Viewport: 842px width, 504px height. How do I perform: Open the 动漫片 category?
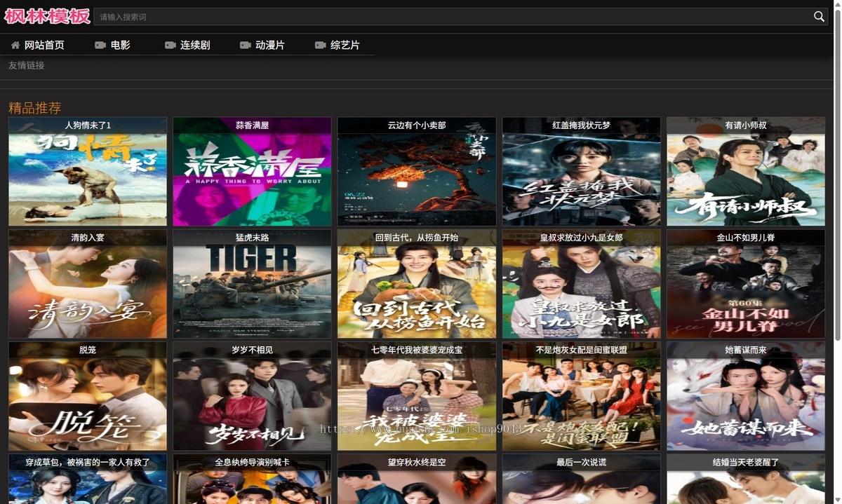click(x=270, y=45)
